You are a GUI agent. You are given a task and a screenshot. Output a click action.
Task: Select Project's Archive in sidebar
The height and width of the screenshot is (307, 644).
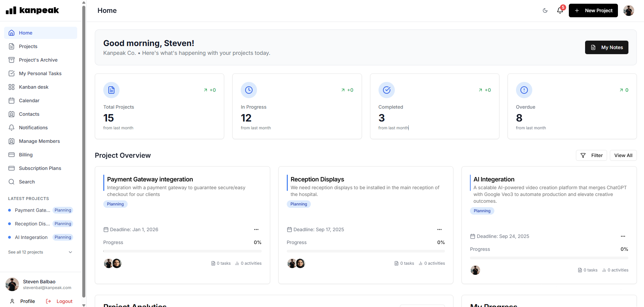pos(38,60)
